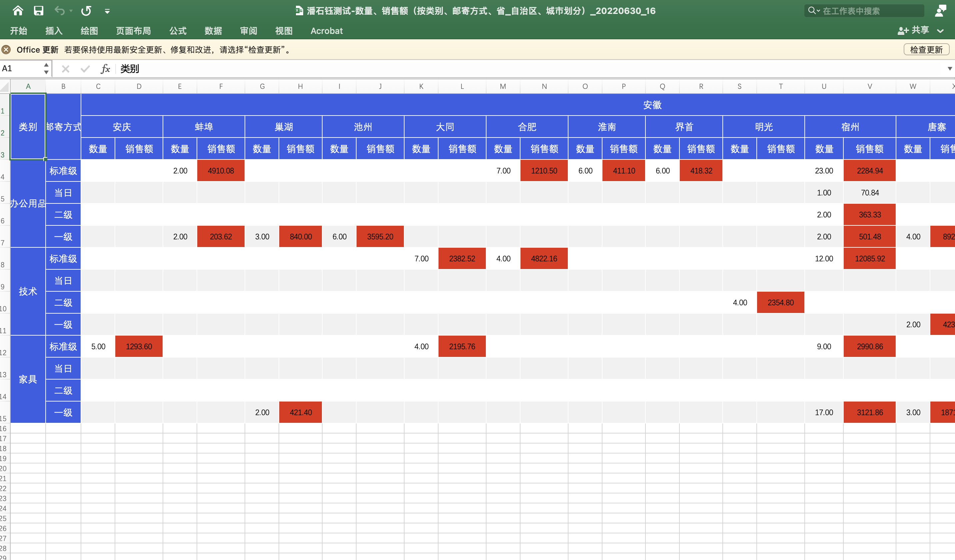The width and height of the screenshot is (955, 560).
Task: Dismiss the Office 更新 notification via its X toggle
Action: click(6, 50)
